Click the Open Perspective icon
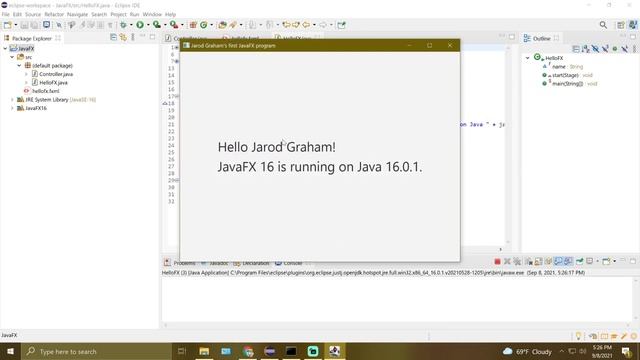Screen dimensions: 640x360 (x=621, y=25)
